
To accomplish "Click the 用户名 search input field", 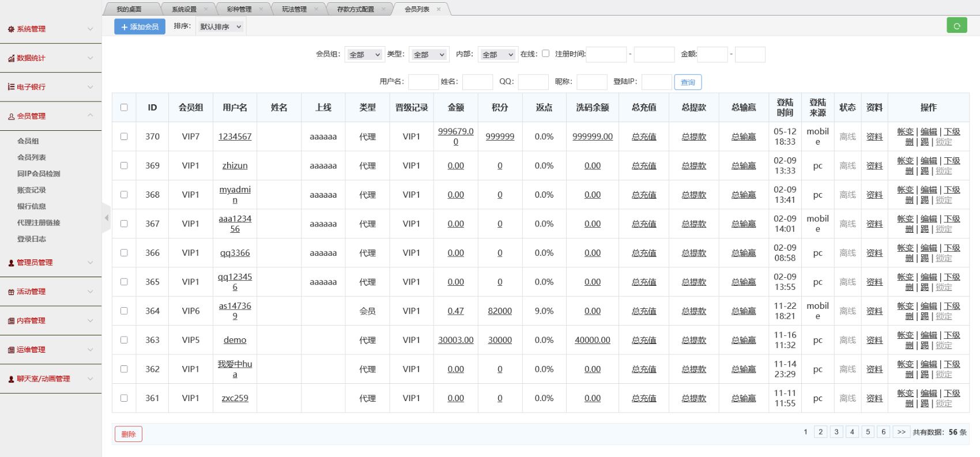I will 423,82.
